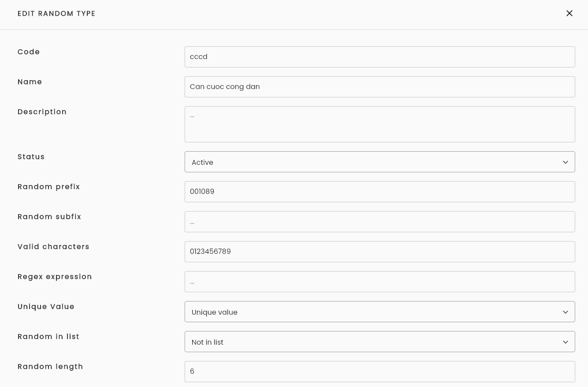Viewport: 588px width, 387px height.
Task: Click the Status label
Action: coord(31,157)
